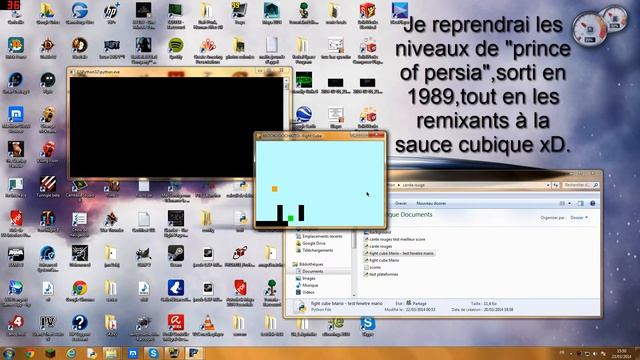The height and width of the screenshot is (360, 640).
Task: Launch the Maxthon browser desktop shortcut
Action: coord(16,115)
